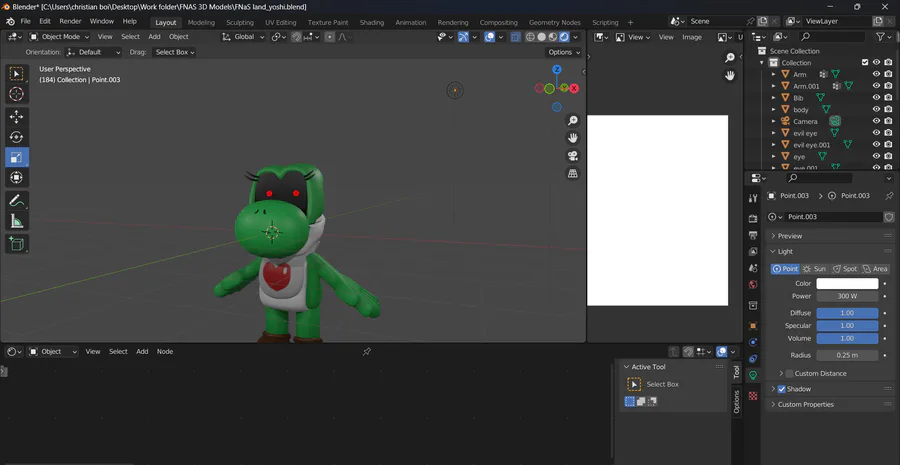900x465 pixels.
Task: Click the image editor zoom magnifier icon
Action: pos(730,57)
